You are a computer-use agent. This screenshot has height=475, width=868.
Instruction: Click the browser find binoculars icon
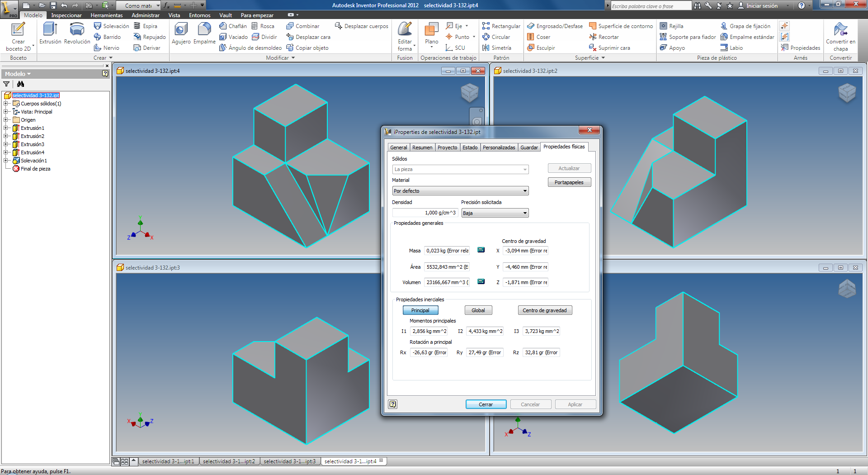(x=20, y=84)
